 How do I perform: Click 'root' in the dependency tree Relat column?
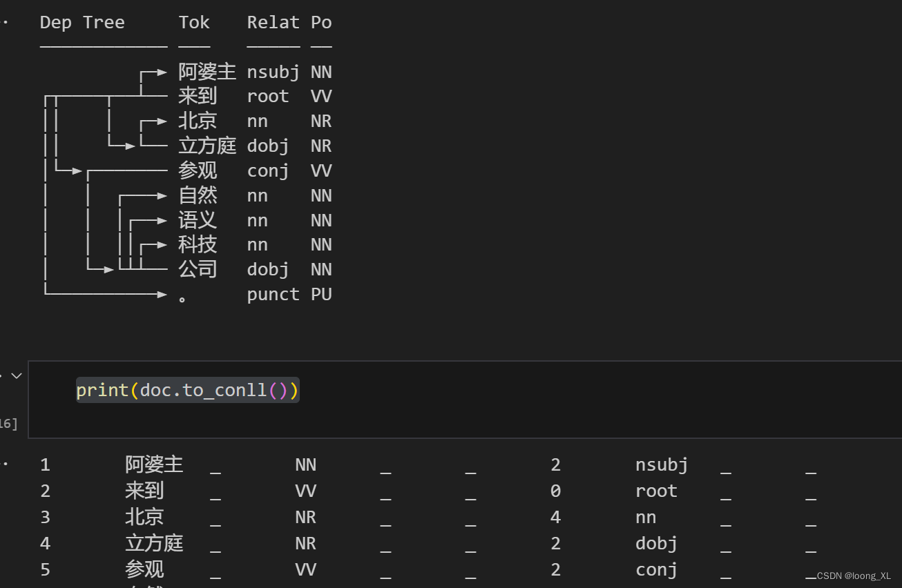[268, 96]
